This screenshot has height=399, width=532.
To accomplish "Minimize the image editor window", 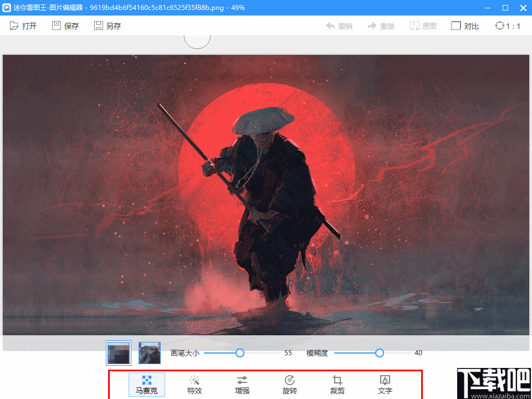I will point(488,7).
